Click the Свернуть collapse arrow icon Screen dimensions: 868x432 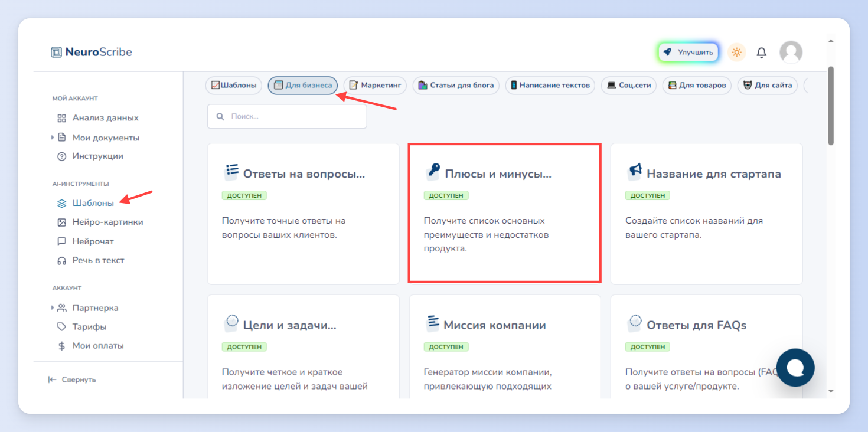click(x=52, y=379)
